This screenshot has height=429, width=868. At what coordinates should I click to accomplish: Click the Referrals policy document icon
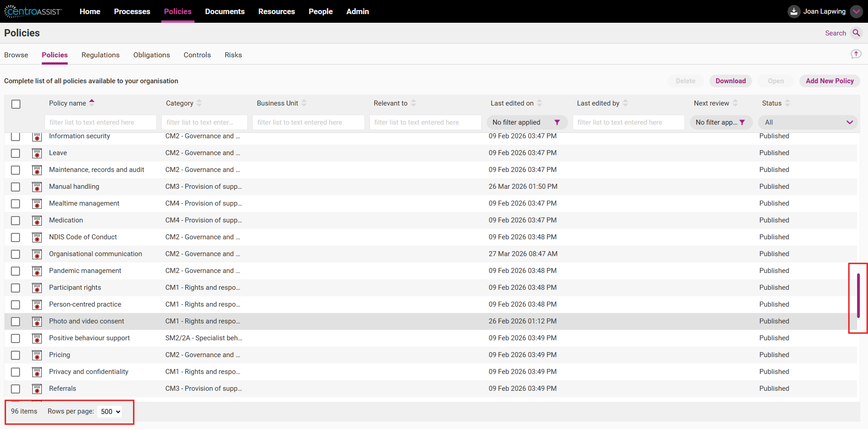point(37,389)
